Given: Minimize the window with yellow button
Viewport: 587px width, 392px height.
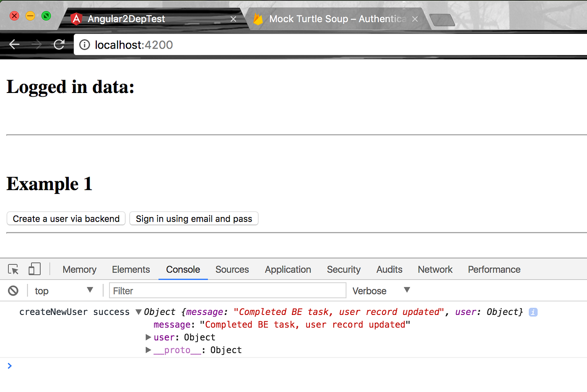Looking at the screenshot, I should pyautogui.click(x=30, y=16).
